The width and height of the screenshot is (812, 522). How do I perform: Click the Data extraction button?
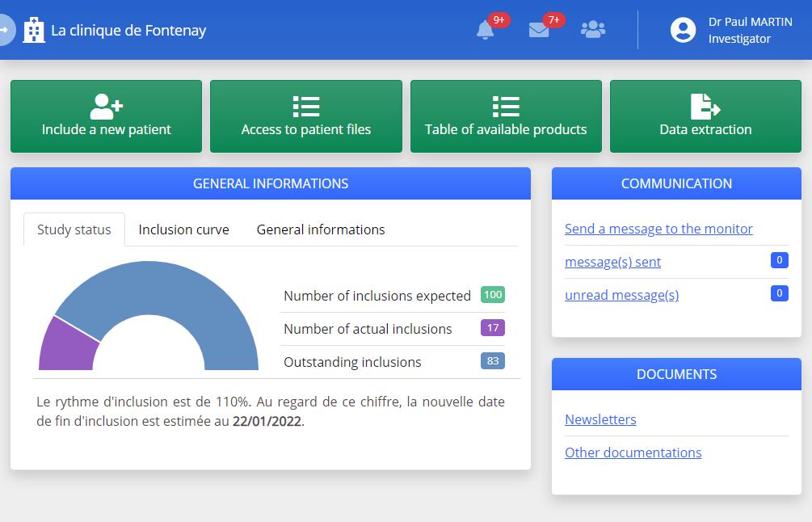coord(705,116)
